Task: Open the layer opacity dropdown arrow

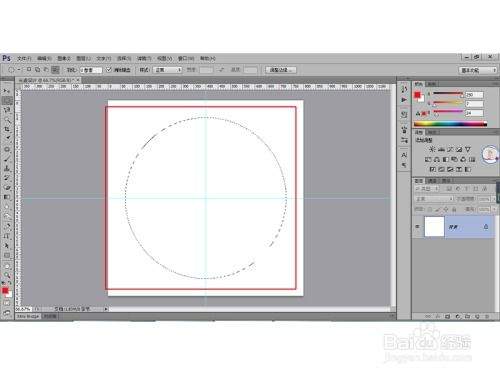Action: (x=494, y=199)
